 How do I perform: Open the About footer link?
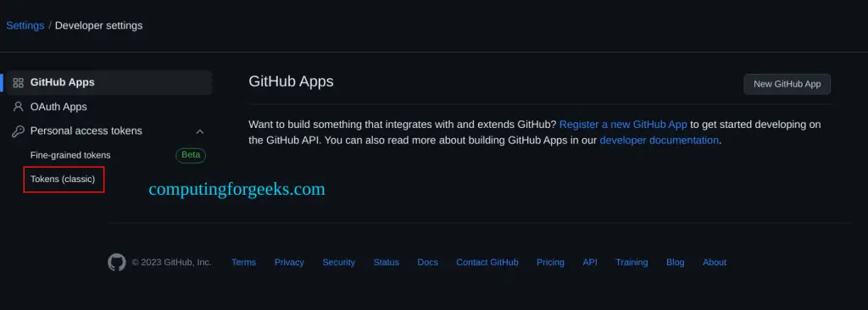point(715,263)
